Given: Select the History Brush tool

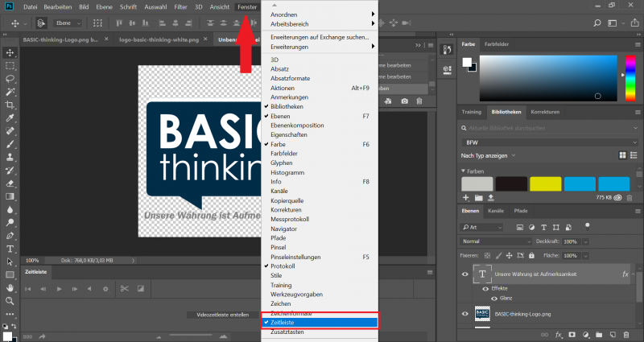Looking at the screenshot, I should click(10, 171).
